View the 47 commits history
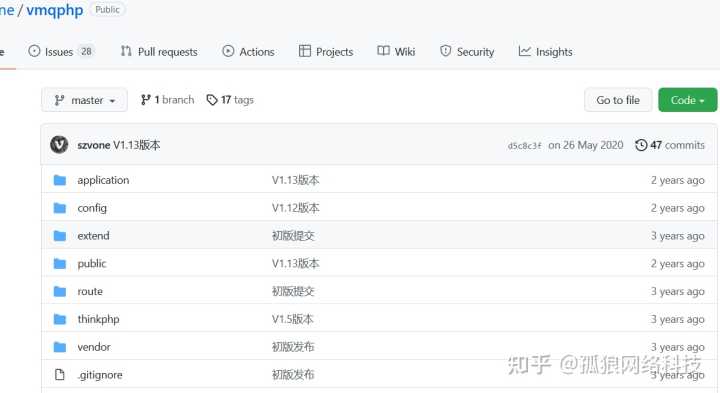This screenshot has height=393, width=720. [670, 145]
